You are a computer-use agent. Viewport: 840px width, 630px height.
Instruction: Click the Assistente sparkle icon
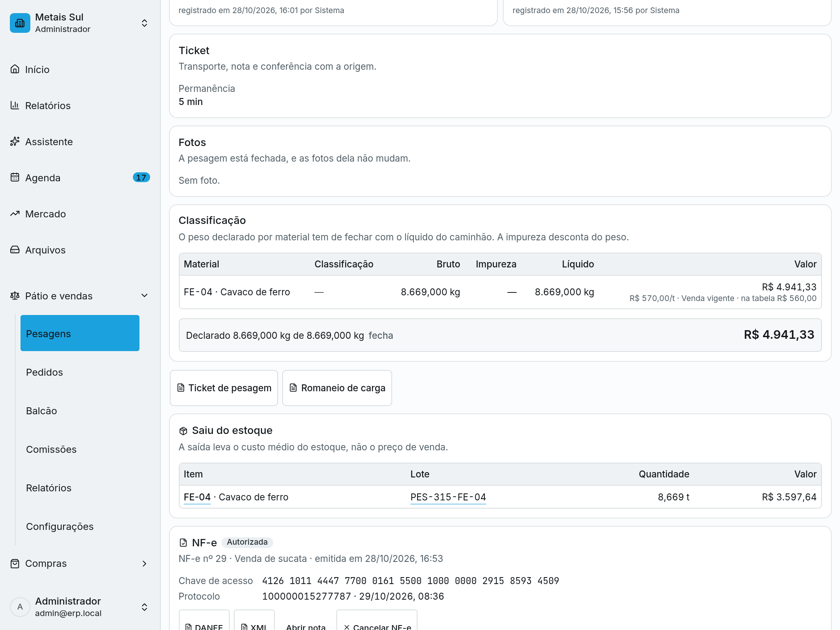[15, 141]
